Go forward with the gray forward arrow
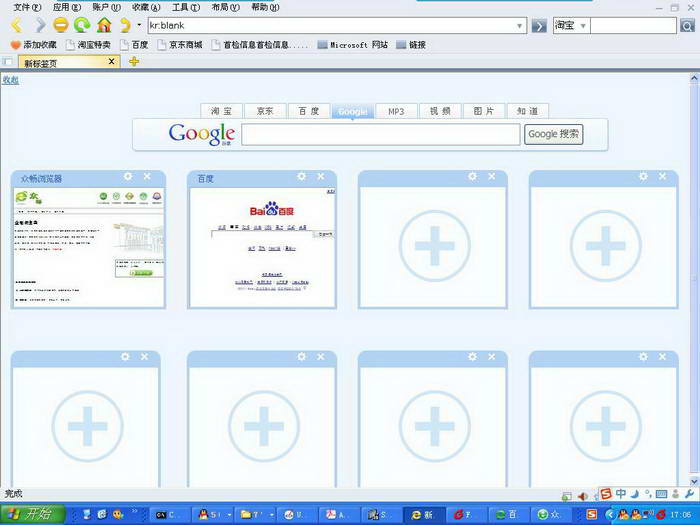Screen dimensions: 700x525 tap(41, 25)
